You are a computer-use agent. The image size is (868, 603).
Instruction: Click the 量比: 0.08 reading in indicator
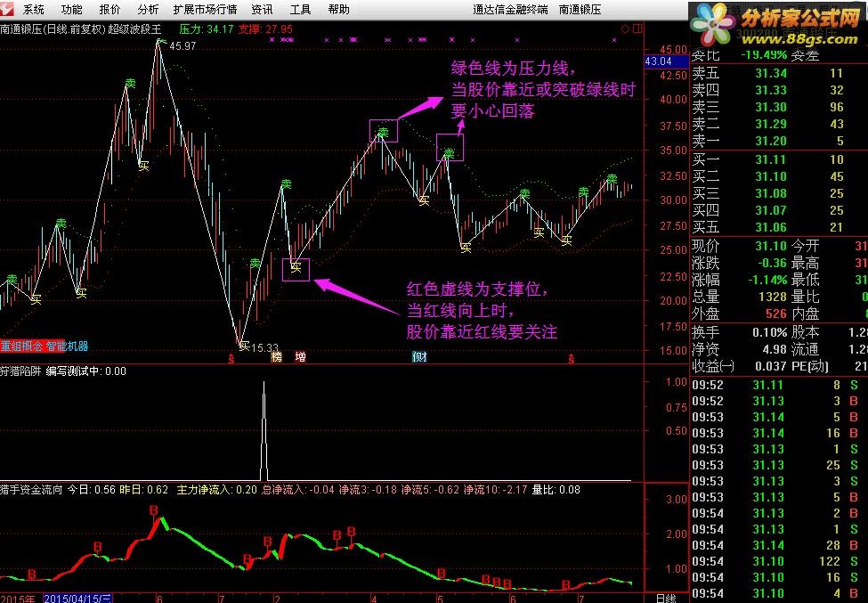[x=556, y=490]
